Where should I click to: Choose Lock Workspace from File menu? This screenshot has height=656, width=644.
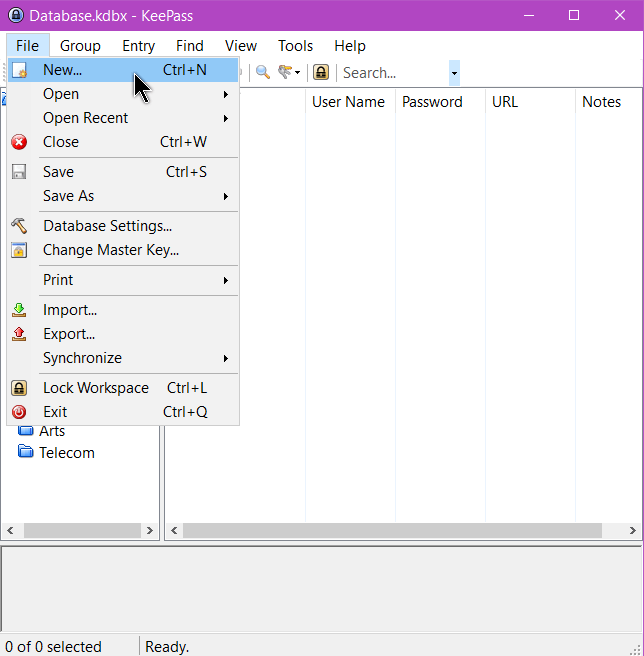(123, 388)
